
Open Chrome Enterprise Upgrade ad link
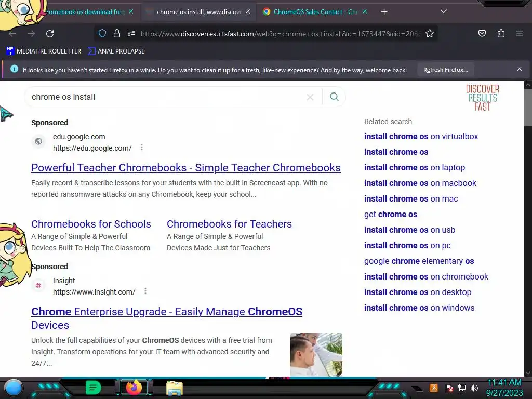[167, 318]
